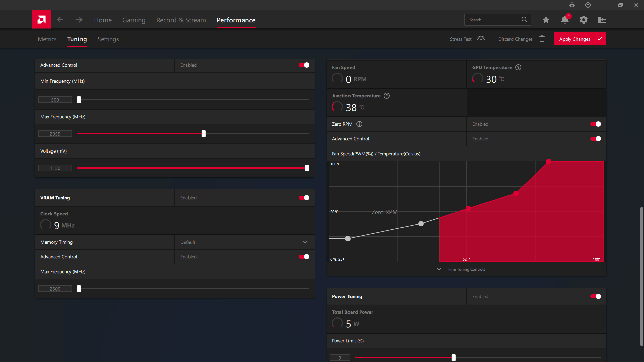
Task: Click Voltage slider handle
Action: (x=307, y=168)
